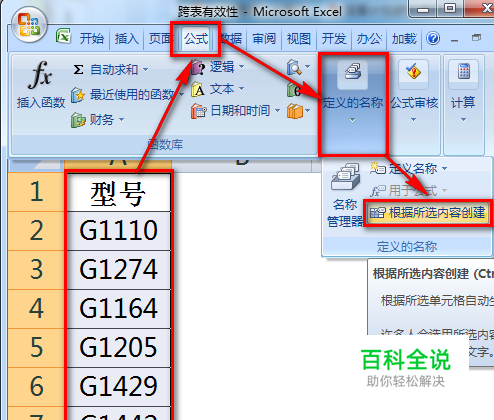Select cell containing G1205

[118, 348]
